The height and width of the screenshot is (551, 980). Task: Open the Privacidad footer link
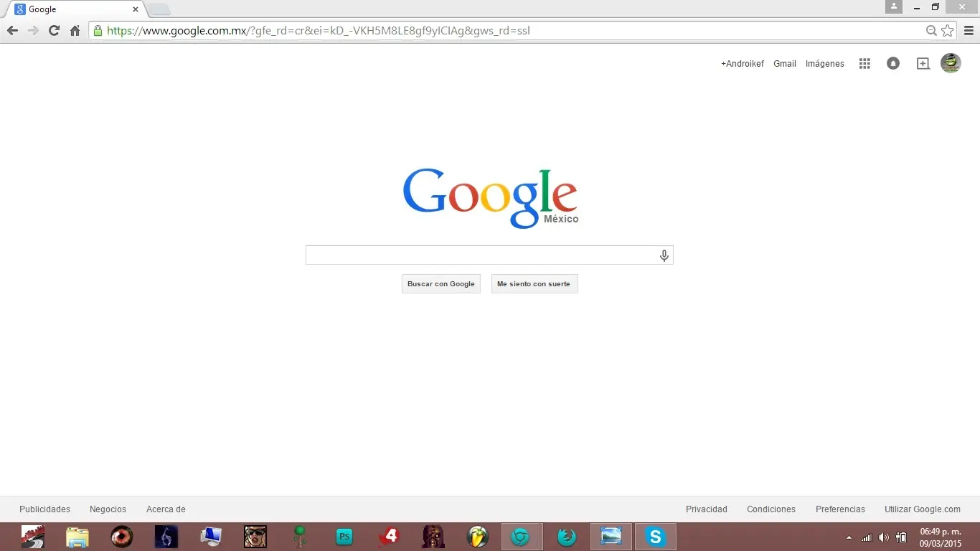[x=707, y=509]
